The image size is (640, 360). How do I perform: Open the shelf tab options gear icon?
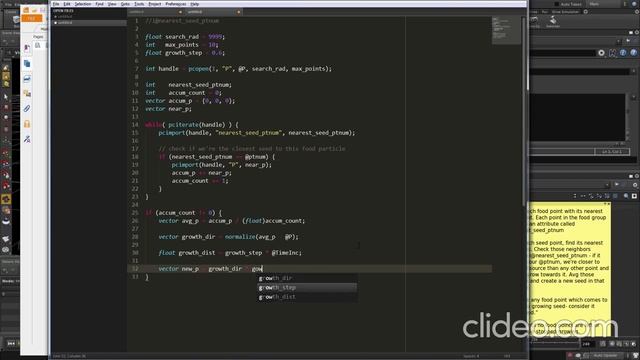pos(586,12)
